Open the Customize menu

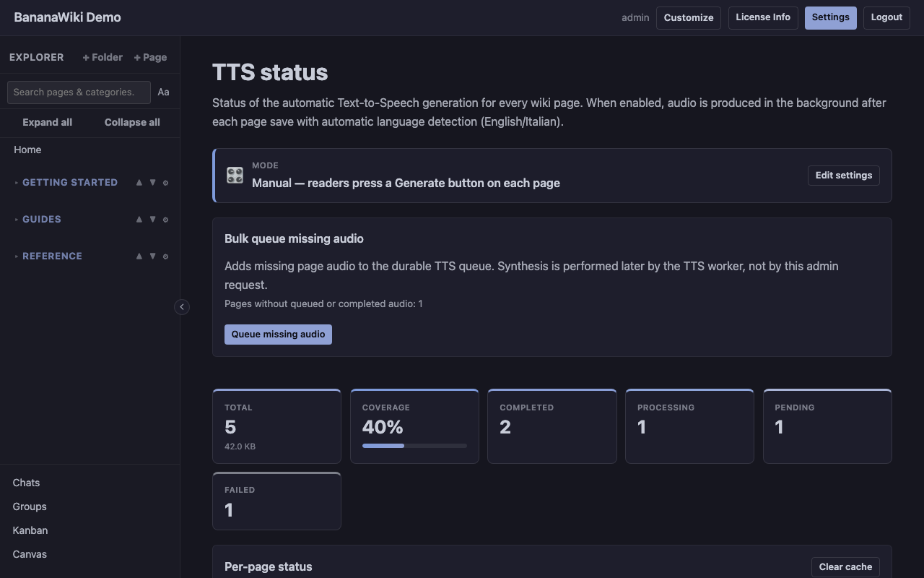[689, 18]
